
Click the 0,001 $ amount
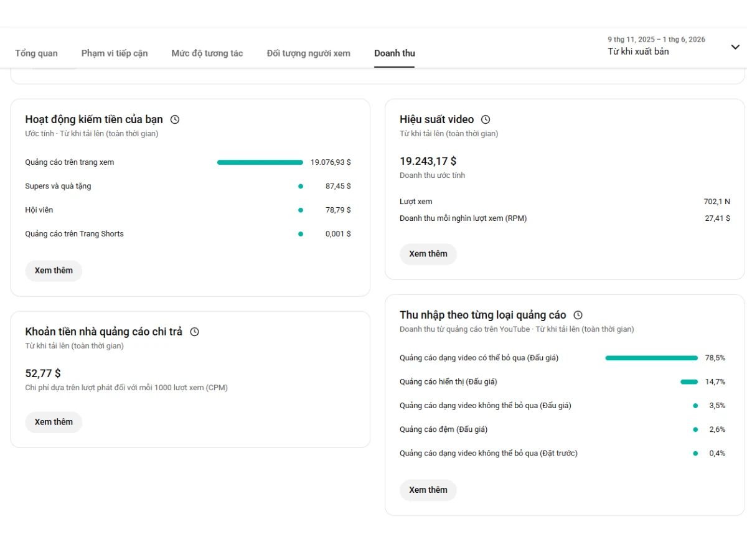click(x=338, y=234)
